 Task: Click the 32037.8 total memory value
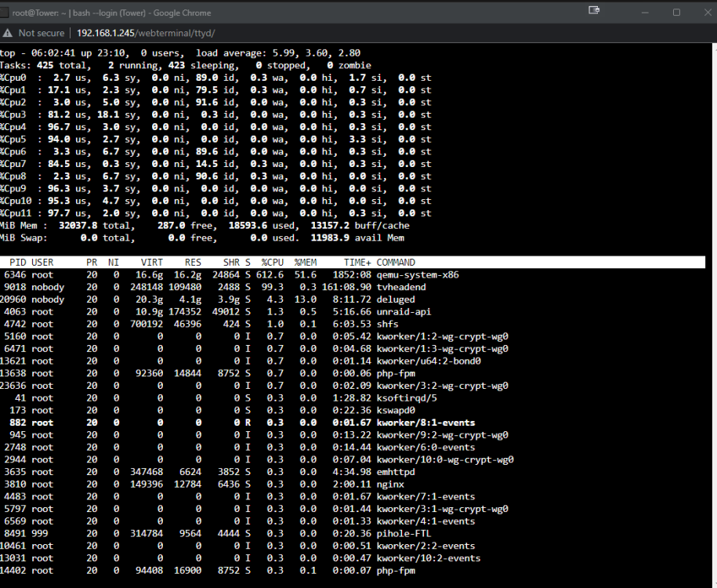click(78, 226)
